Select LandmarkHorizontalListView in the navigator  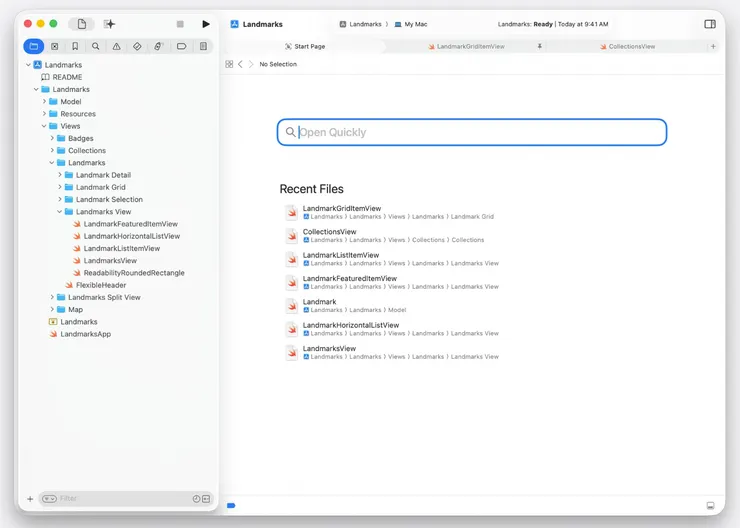[x=126, y=236]
